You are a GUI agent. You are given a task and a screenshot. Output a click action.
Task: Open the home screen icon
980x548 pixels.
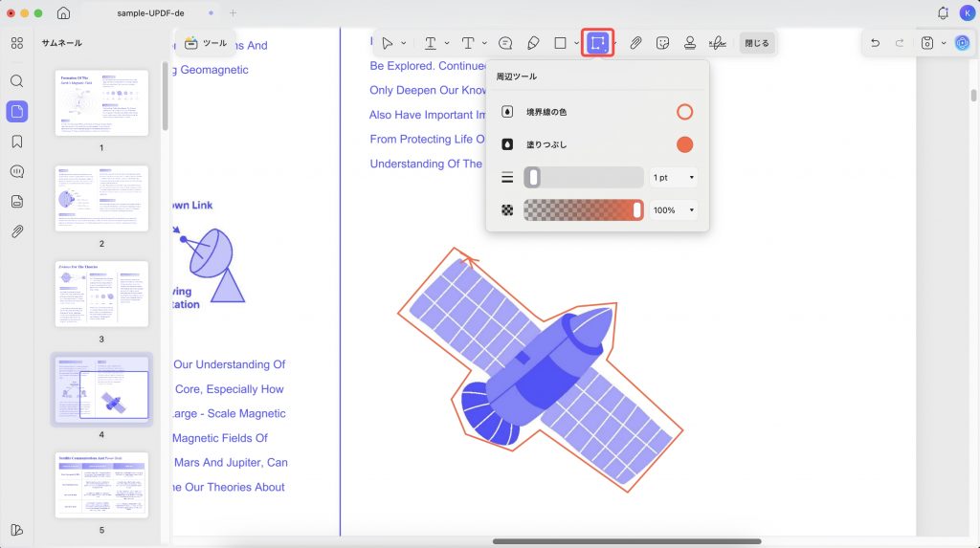point(63,12)
